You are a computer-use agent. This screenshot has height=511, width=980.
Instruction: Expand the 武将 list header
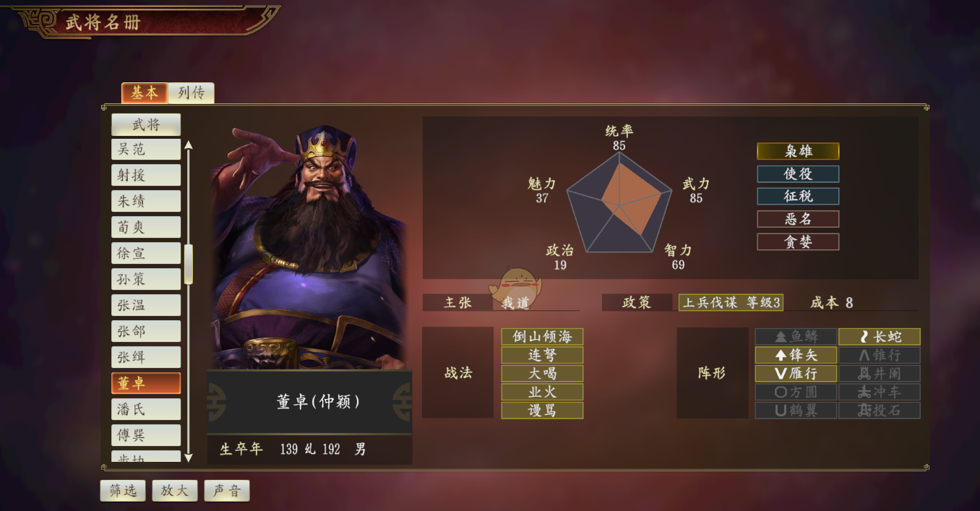146,124
